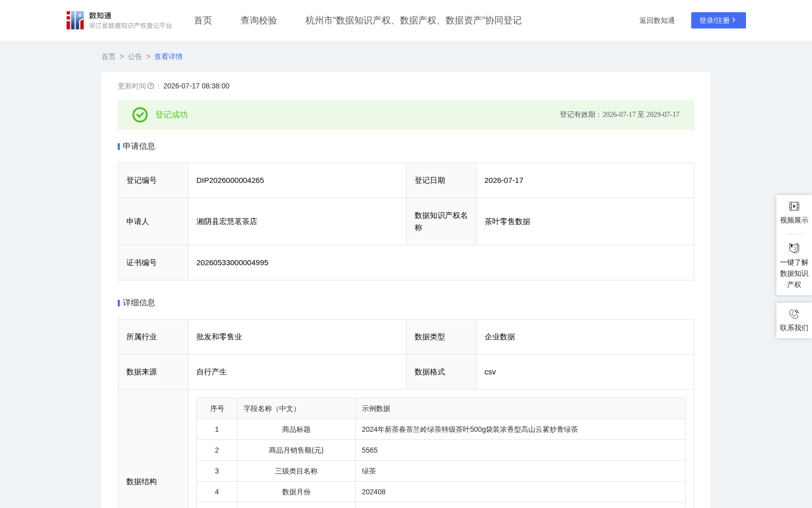Click the 登录/注册 button
Screen dimensions: 812x508
pos(719,20)
